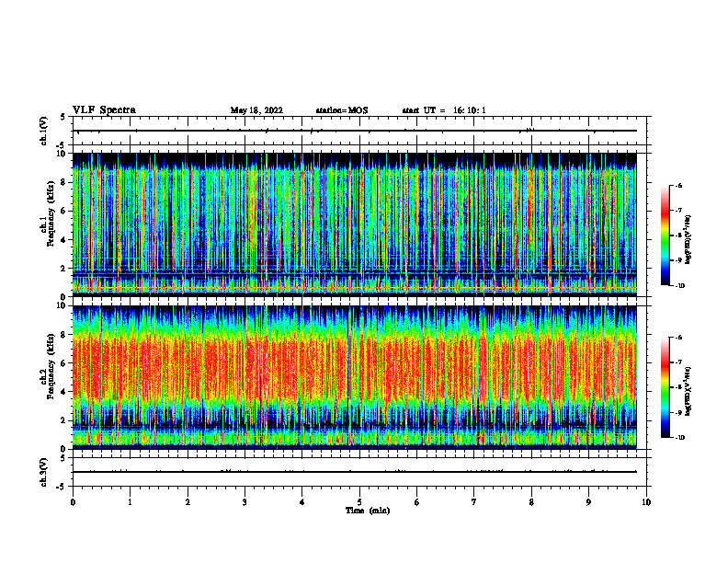The image size is (728, 563).
Task: Click the ch.2 frequency axis "4" tick
Action: tap(64, 392)
